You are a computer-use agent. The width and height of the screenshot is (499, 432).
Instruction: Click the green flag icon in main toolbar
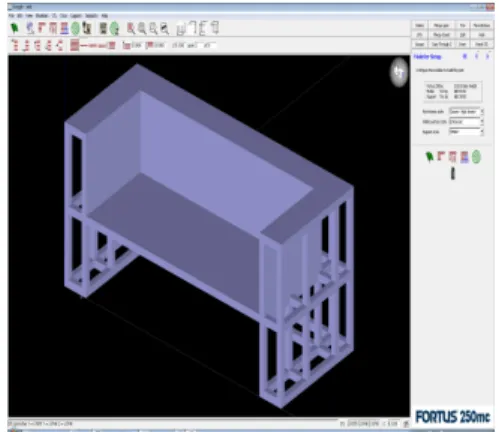15,28
